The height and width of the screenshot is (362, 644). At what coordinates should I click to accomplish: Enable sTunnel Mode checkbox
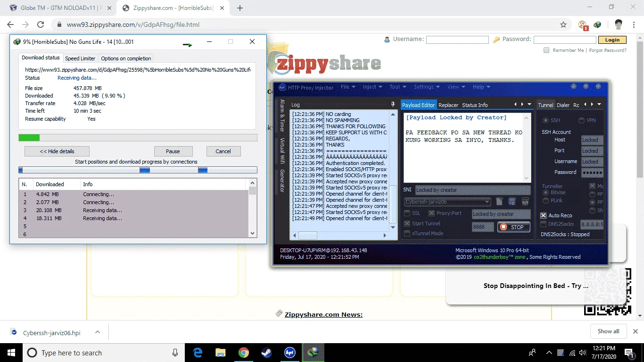tap(407, 233)
